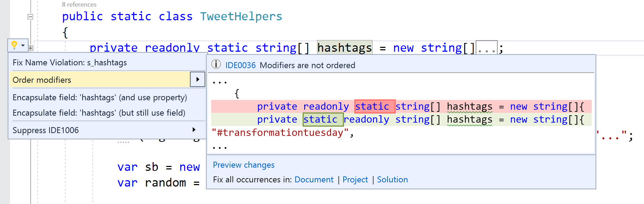Collapse the TweetHelpers class outline
This screenshot has height=204, width=644.
(30, 17)
